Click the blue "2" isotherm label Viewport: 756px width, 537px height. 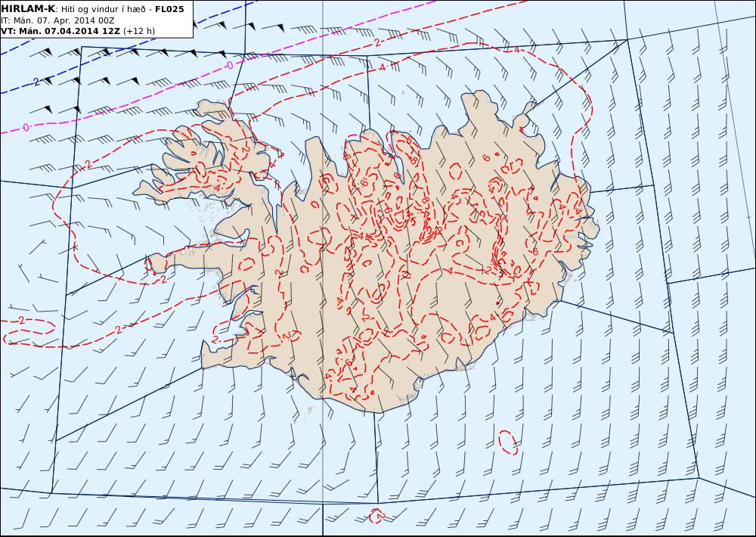(x=36, y=82)
